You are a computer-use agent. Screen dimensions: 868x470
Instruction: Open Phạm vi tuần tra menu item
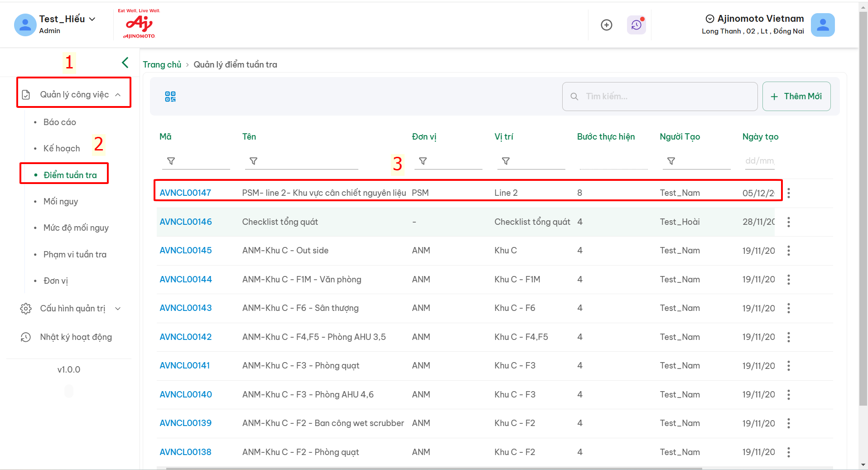pos(75,255)
